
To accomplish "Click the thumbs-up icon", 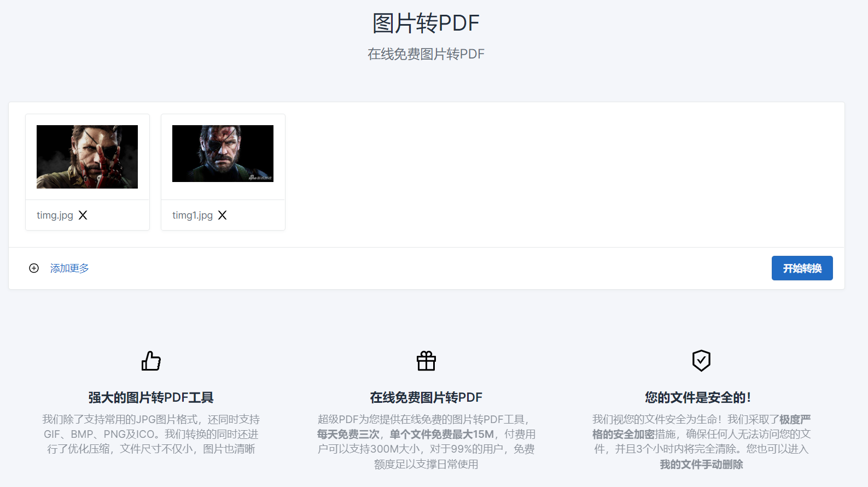I will click(x=151, y=361).
